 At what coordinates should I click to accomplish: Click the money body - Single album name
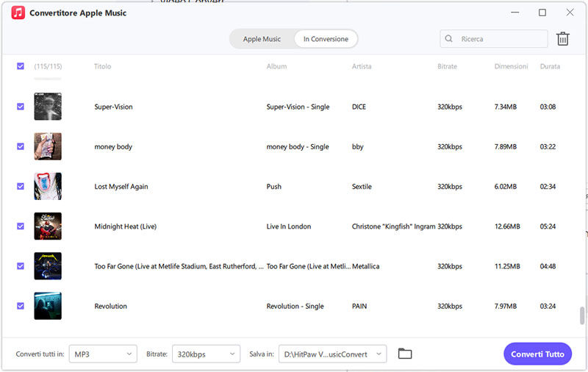298,146
